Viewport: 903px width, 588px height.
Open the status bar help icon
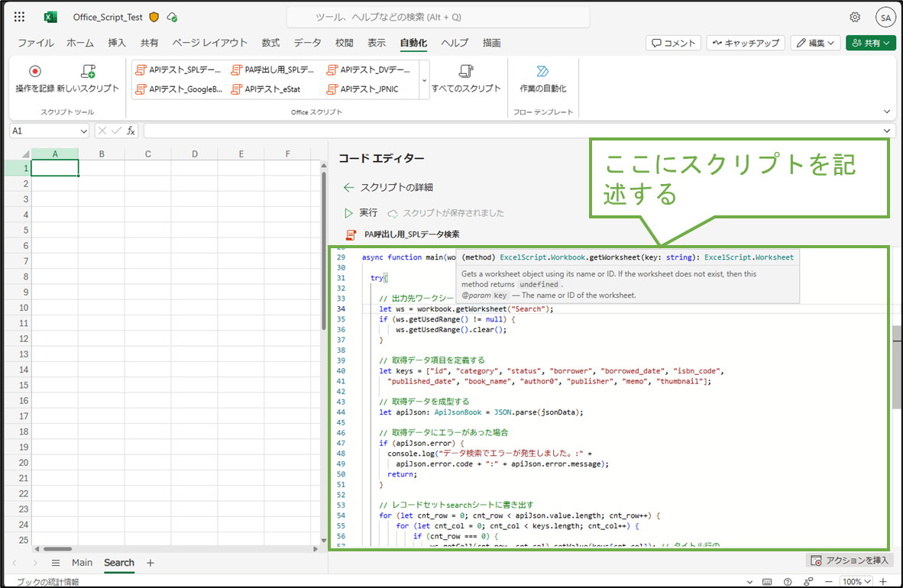pyautogui.click(x=788, y=582)
